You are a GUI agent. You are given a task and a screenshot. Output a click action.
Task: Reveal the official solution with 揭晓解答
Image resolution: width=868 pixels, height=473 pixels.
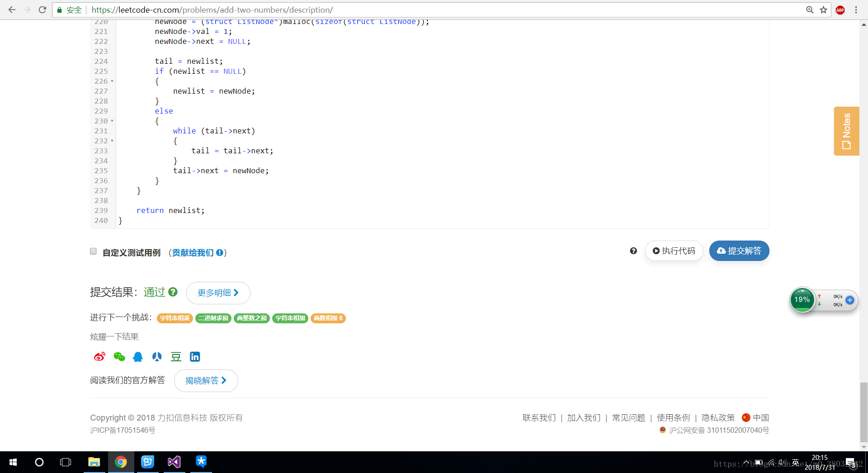point(206,381)
